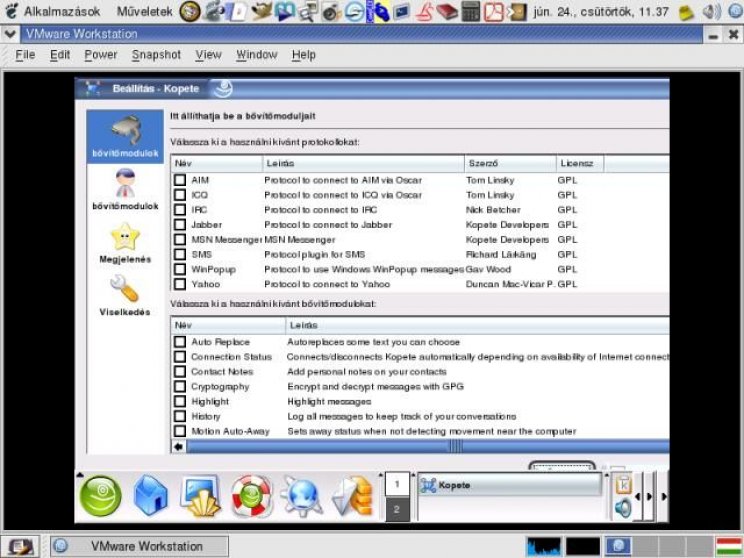Click the show desktop icon in bottom panel
The image size is (744, 558).
coord(18,547)
